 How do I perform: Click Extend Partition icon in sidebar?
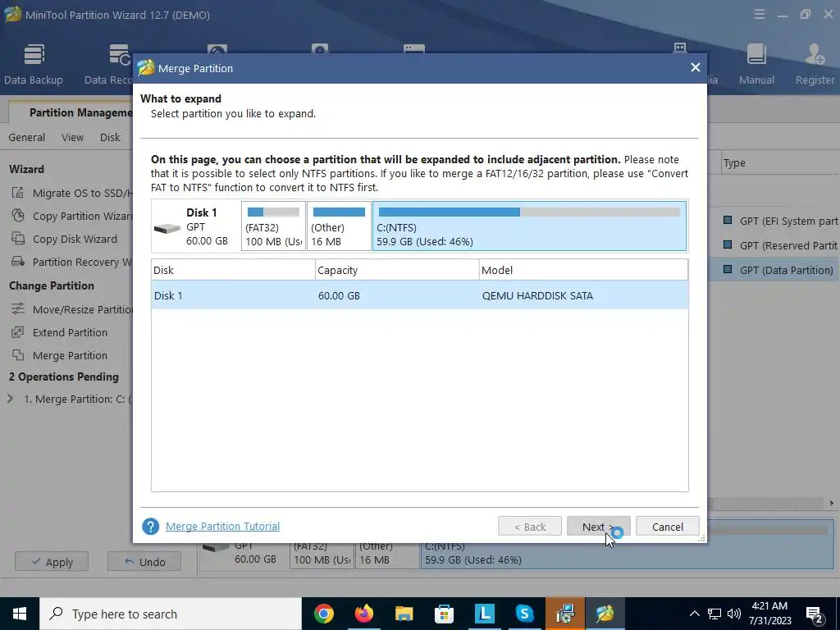(x=18, y=332)
